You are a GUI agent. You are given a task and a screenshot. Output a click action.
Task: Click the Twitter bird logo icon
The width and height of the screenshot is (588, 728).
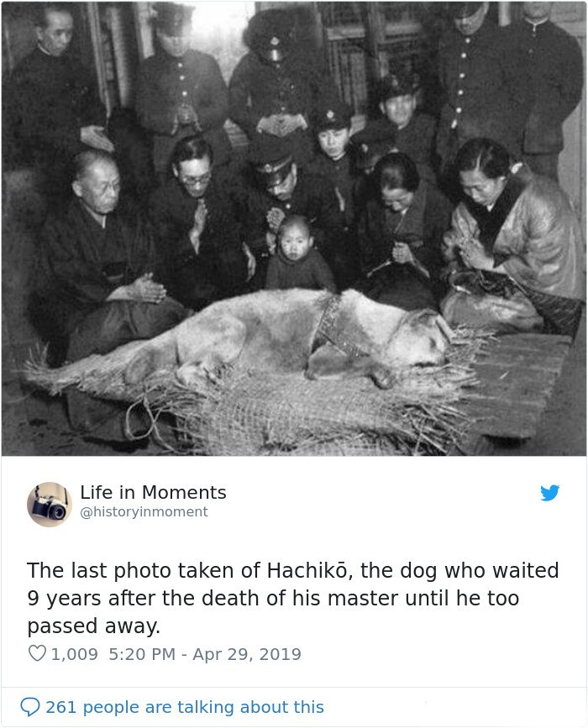tap(550, 493)
